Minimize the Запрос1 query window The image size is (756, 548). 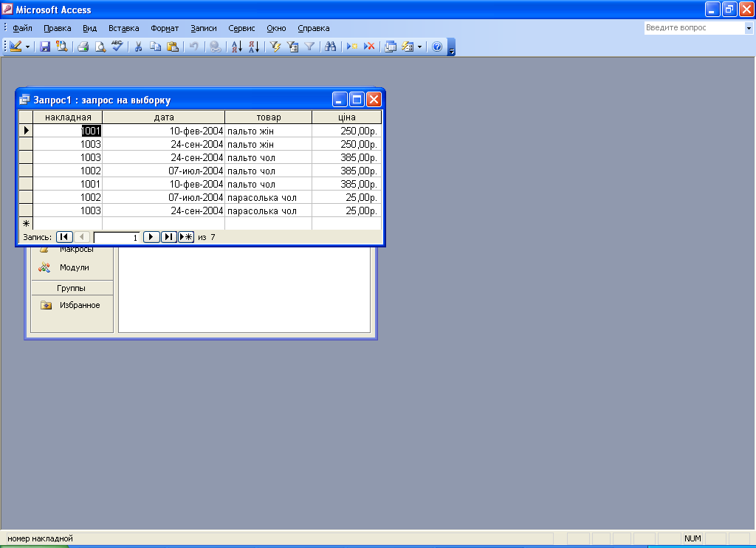[340, 100]
